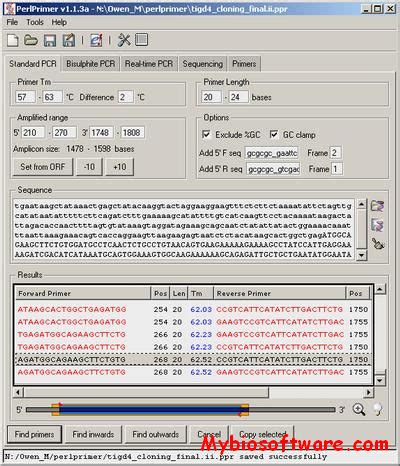Image resolution: width=400 pixels, height=466 pixels.
Task: Click the Results horizontal scrollbar thumb
Action: [146, 392]
